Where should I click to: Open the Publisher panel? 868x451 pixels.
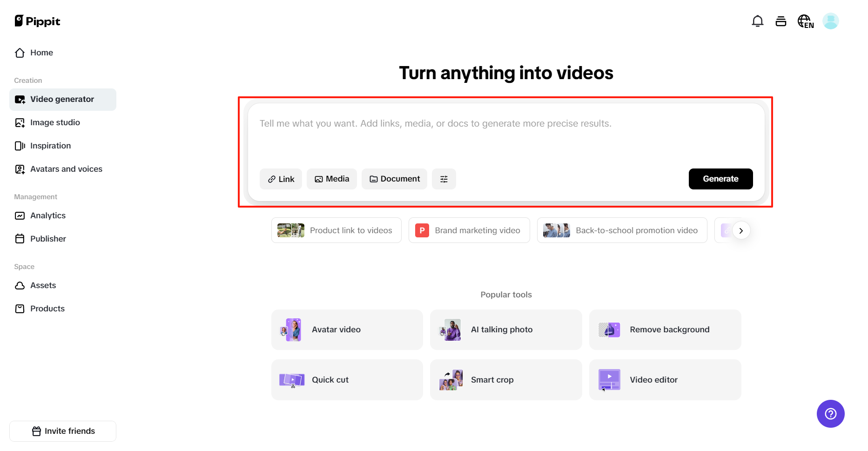(x=48, y=239)
